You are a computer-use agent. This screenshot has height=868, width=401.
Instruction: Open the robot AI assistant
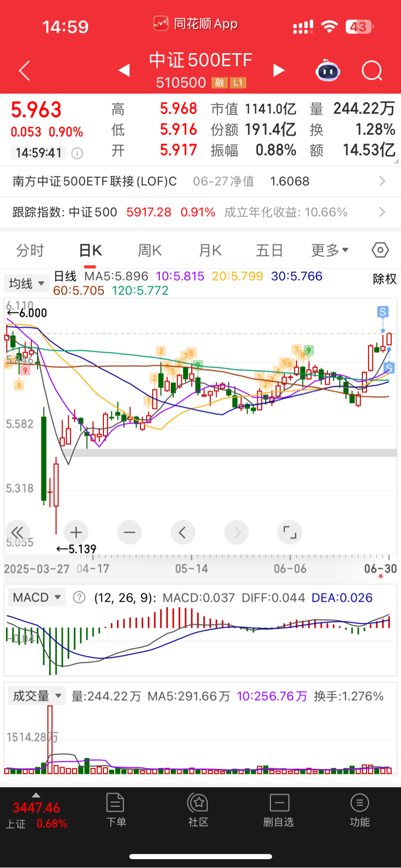(x=328, y=70)
